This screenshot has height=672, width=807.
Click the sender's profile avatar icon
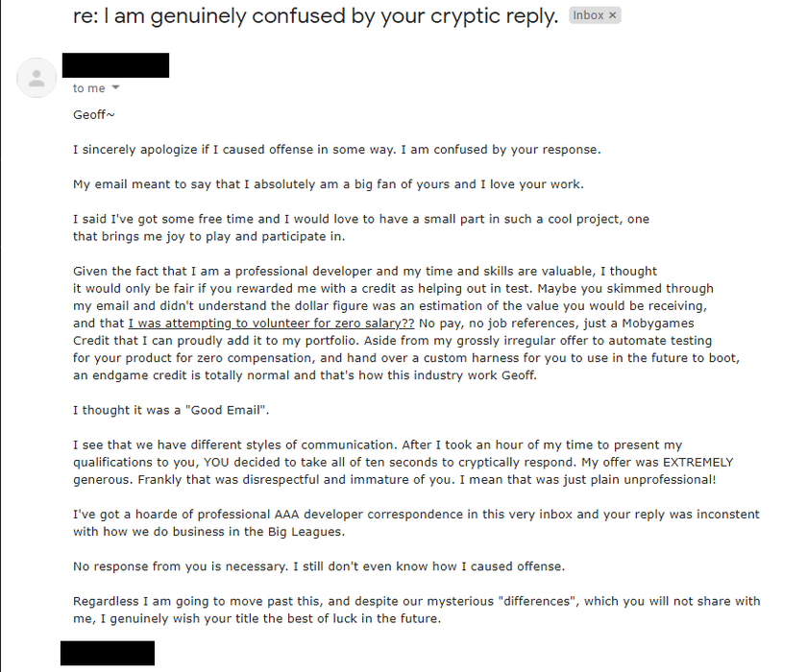click(x=37, y=78)
